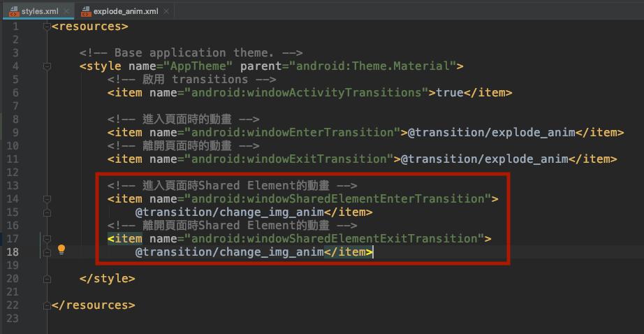Click the 進入頁面時Shared Element comment
Image resolution: width=644 pixels, height=334 pixels.
pyautogui.click(x=232, y=186)
